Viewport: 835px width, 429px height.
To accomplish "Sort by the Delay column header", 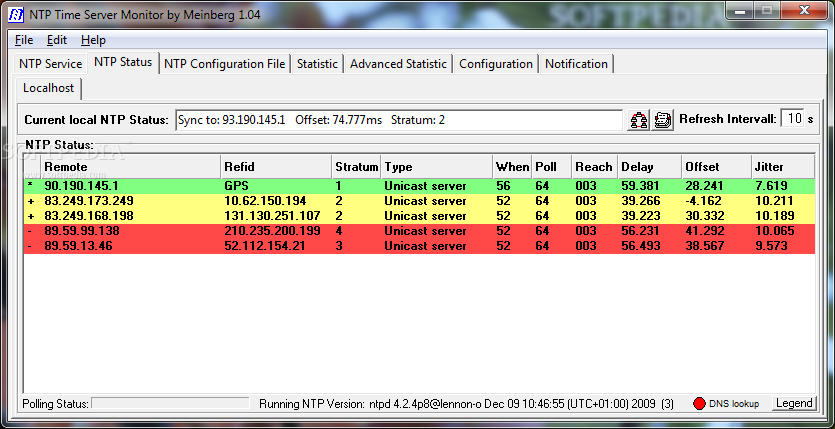I will pyautogui.click(x=650, y=167).
